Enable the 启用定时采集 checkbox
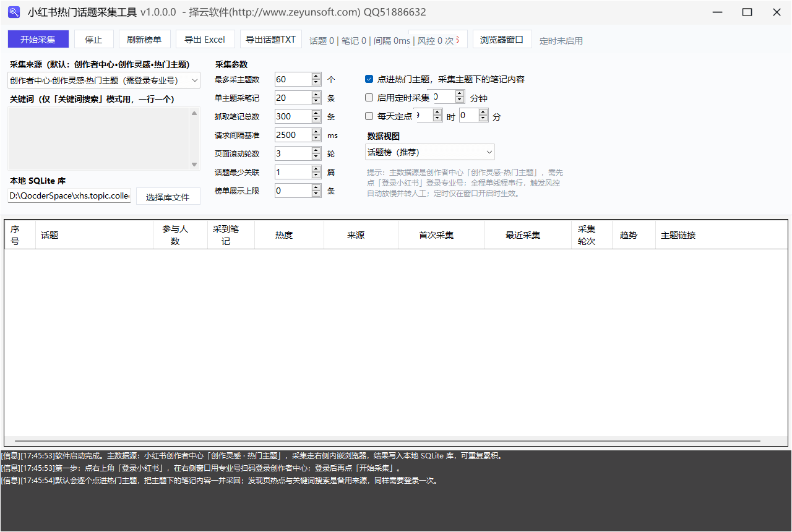 click(369, 98)
